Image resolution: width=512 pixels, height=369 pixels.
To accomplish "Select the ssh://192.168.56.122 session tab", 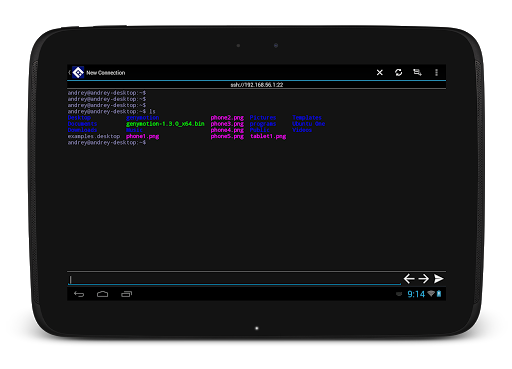I will point(256,85).
